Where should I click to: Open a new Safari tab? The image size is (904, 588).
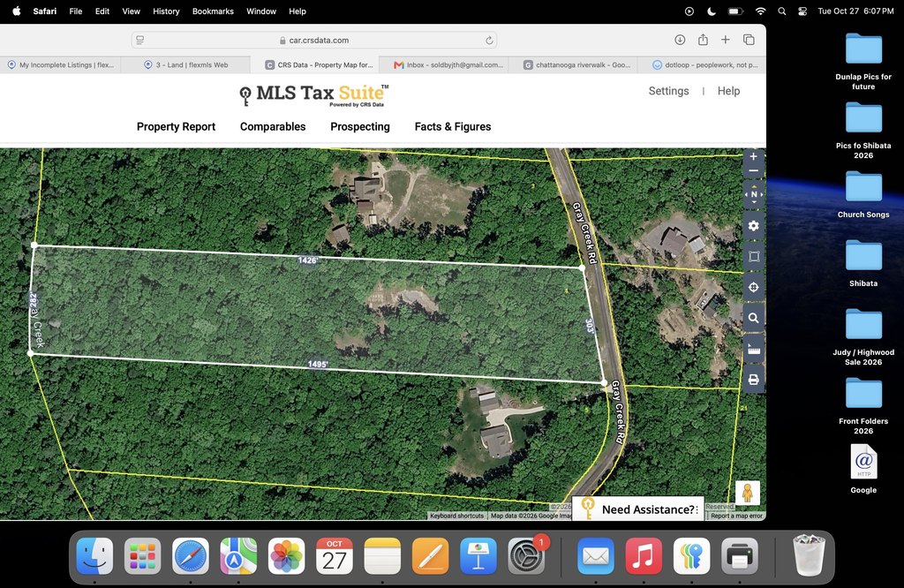point(726,40)
